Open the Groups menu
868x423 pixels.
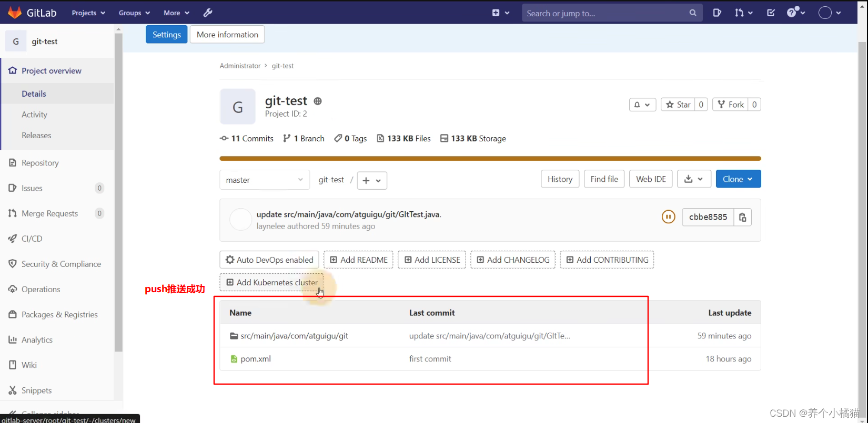pyautogui.click(x=134, y=13)
